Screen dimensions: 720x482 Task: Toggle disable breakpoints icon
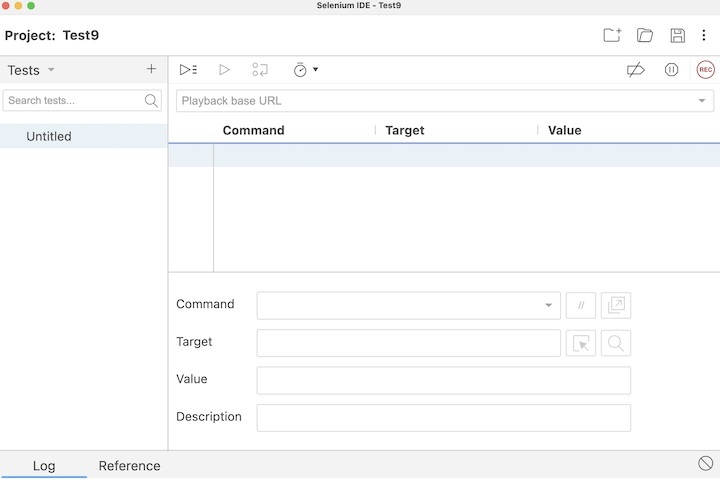tap(635, 70)
